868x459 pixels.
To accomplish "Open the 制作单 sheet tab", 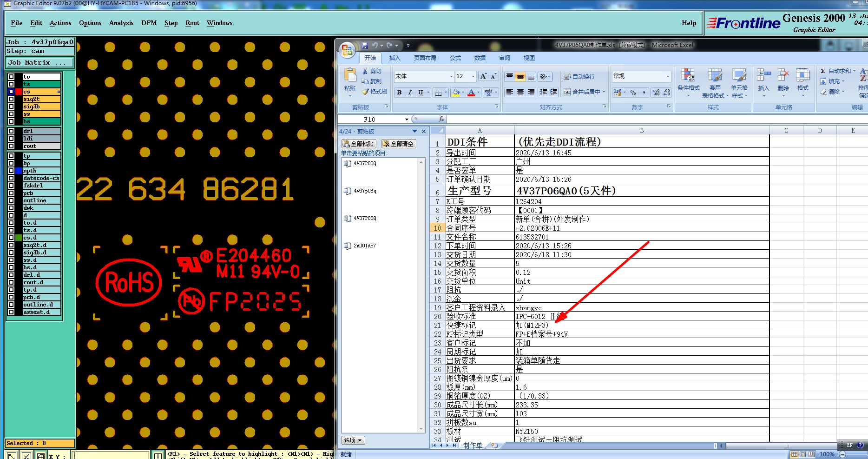I will 473,446.
